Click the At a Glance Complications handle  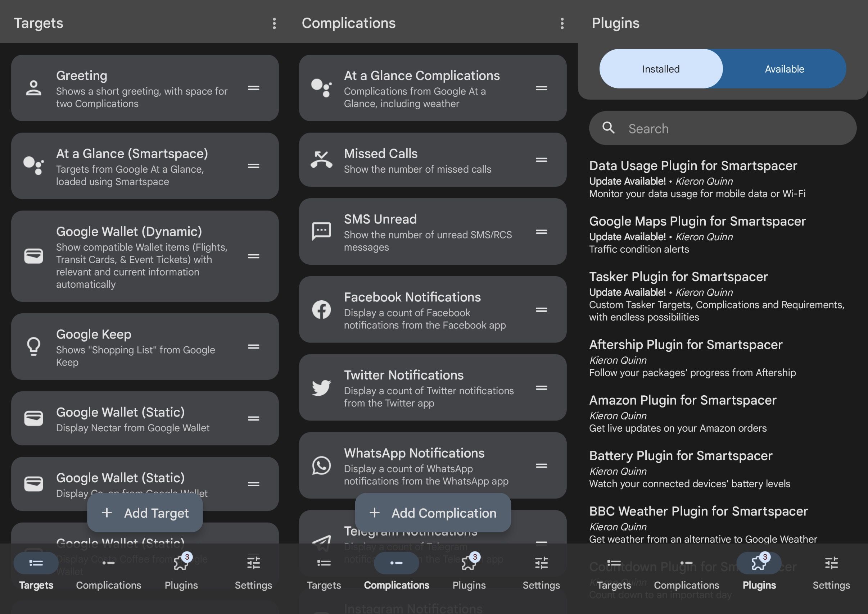point(541,88)
